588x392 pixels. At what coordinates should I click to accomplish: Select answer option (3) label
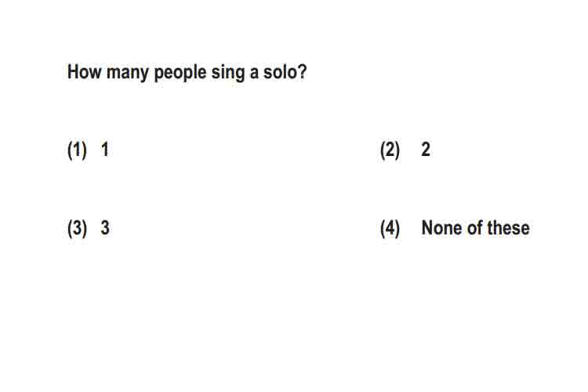[x=77, y=228]
